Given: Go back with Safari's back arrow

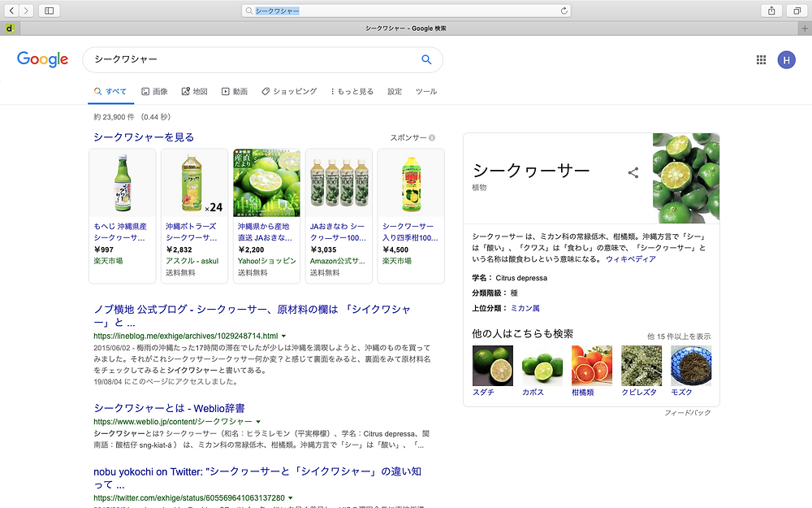Looking at the screenshot, I should pyautogui.click(x=11, y=11).
